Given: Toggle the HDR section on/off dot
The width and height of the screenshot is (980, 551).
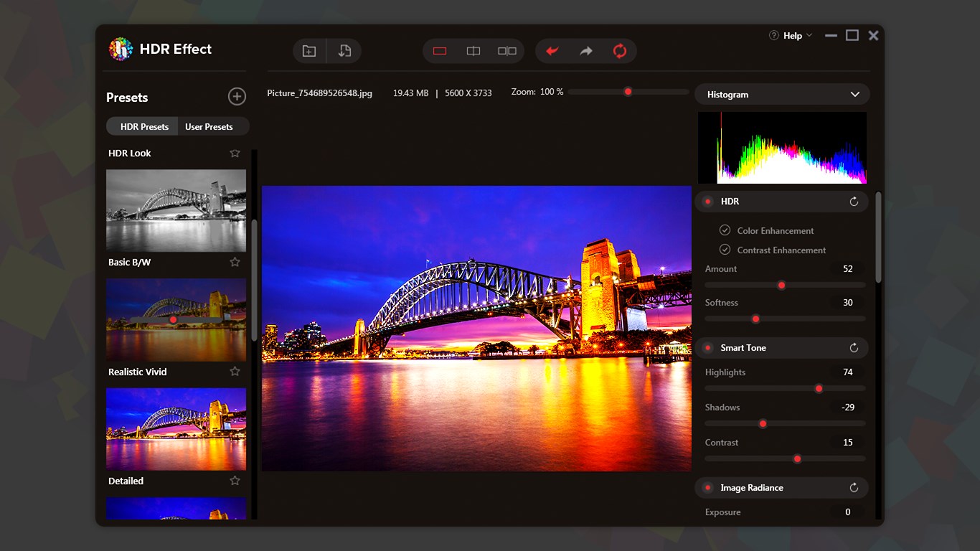Looking at the screenshot, I should (x=707, y=202).
